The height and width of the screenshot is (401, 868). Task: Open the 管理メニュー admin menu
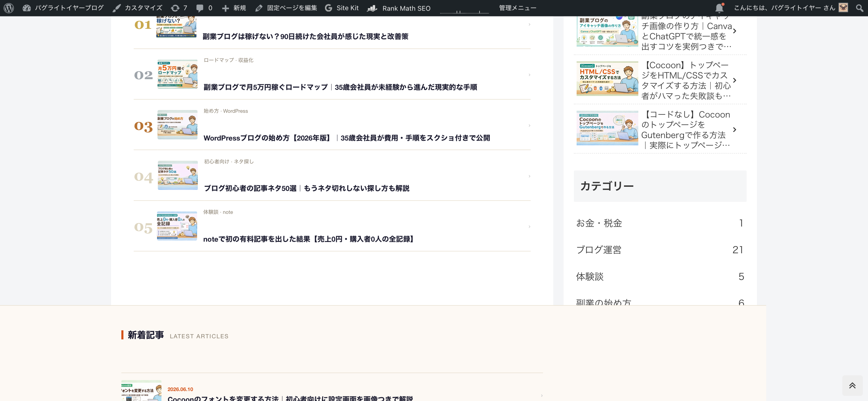[x=518, y=8]
